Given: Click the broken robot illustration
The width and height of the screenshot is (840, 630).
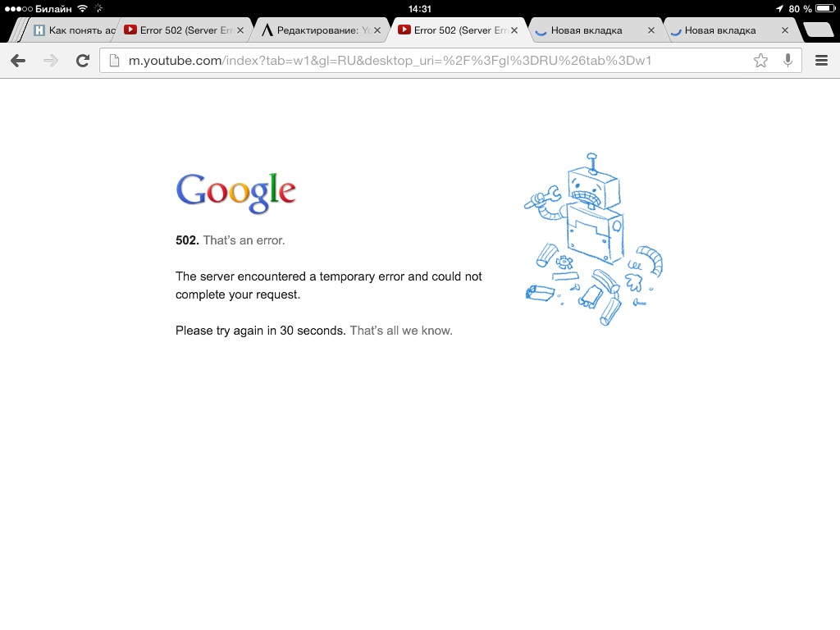Looking at the screenshot, I should [x=594, y=239].
